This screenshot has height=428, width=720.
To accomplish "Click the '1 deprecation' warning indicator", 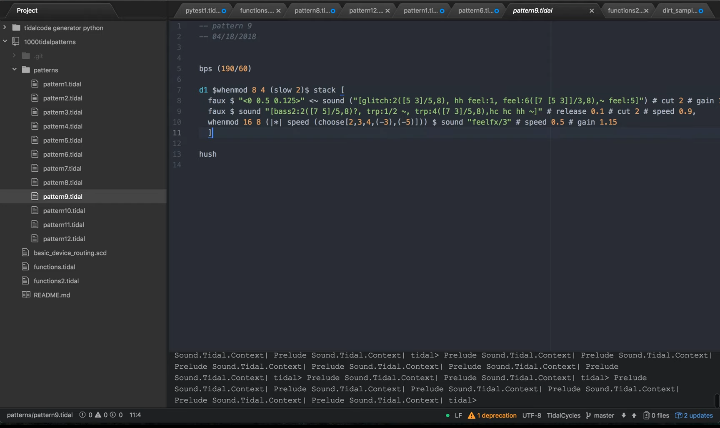I will [x=494, y=415].
